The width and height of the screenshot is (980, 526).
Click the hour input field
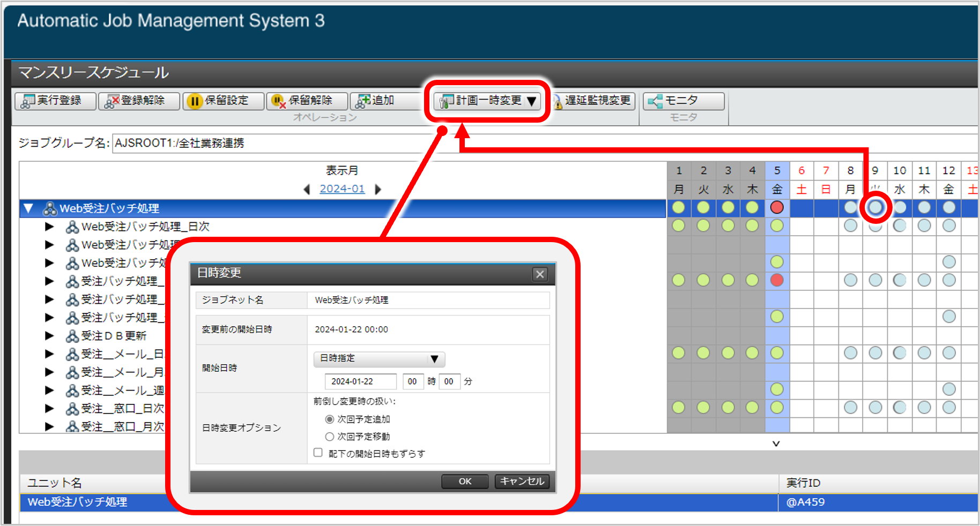click(412, 381)
